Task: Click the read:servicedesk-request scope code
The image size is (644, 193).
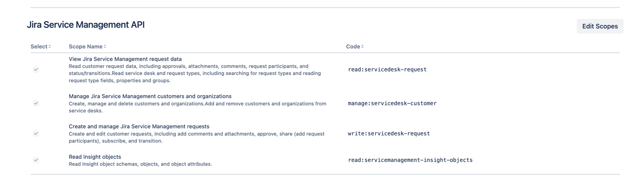Action: 387,69
